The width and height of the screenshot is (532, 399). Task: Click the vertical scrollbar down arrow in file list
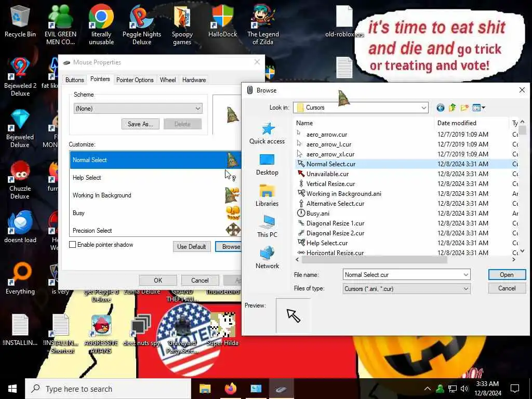(523, 251)
